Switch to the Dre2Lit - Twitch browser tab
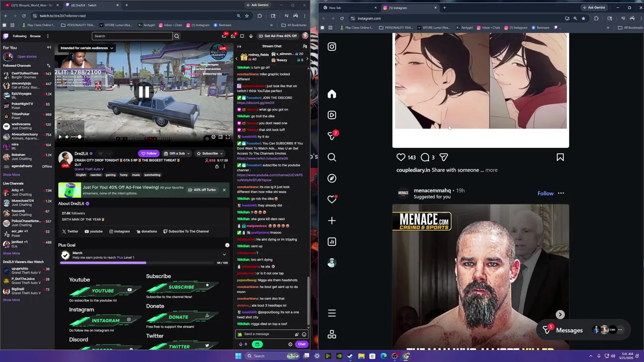Viewport: 644px width, 362px height. 92,5
